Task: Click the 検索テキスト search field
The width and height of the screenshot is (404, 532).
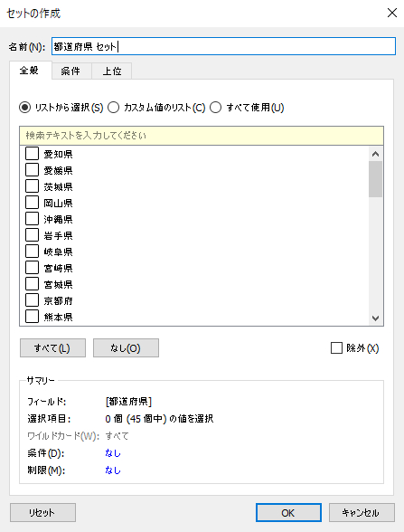Action: click(x=202, y=136)
